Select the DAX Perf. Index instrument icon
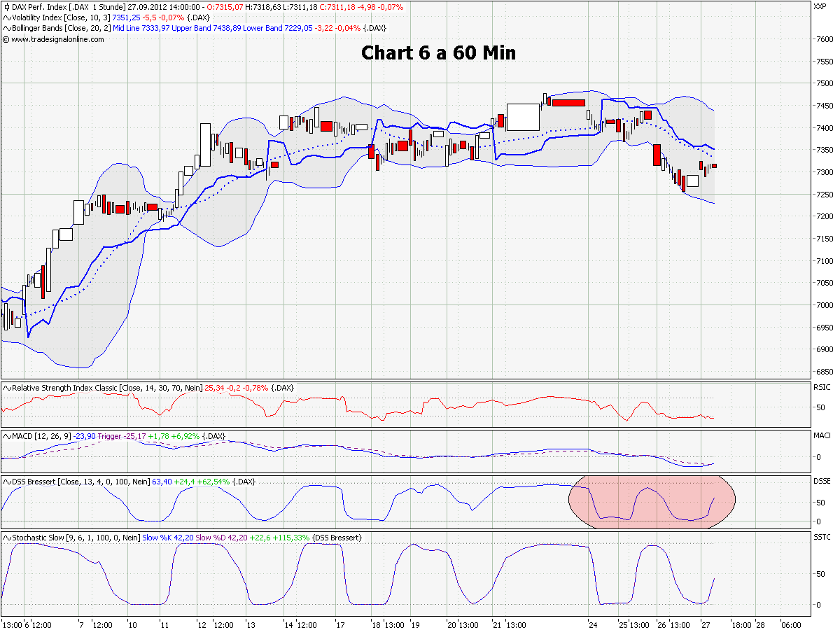The image size is (840, 630). tap(6, 6)
